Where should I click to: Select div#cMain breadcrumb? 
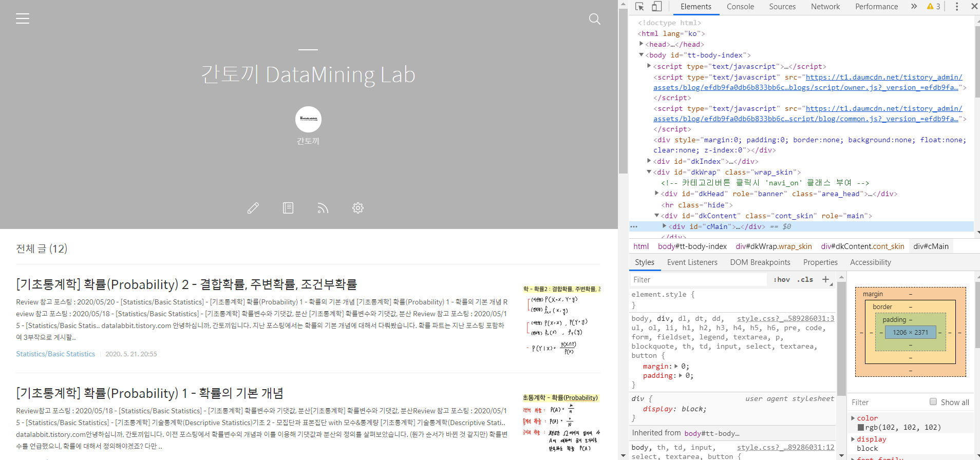pos(931,246)
